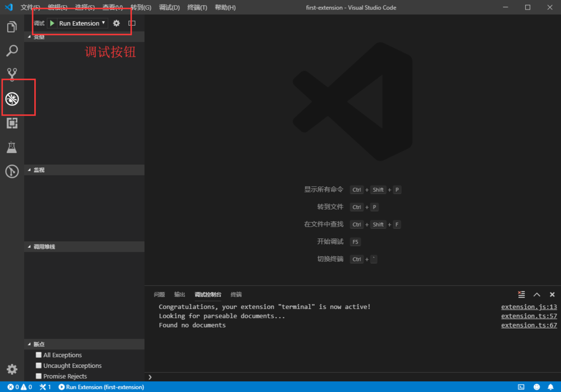
Task: Click the debug console input prompt
Action: (354, 377)
